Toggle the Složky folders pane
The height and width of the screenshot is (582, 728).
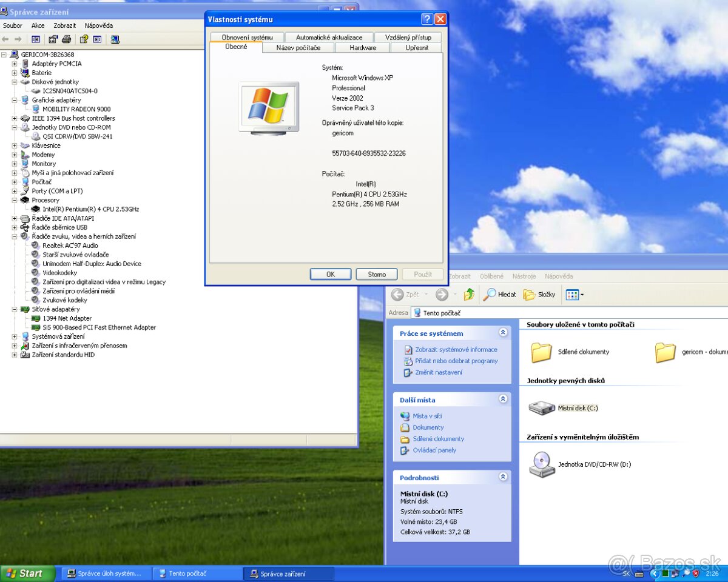point(539,295)
